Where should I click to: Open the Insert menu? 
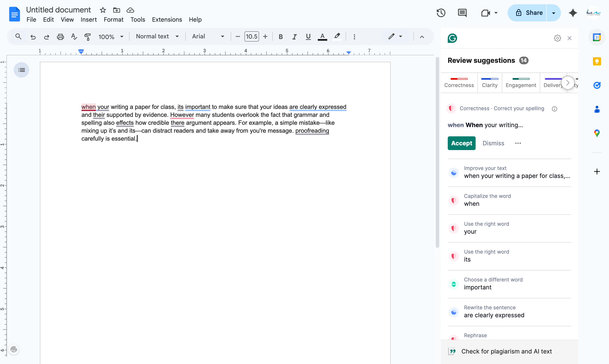pos(89,20)
